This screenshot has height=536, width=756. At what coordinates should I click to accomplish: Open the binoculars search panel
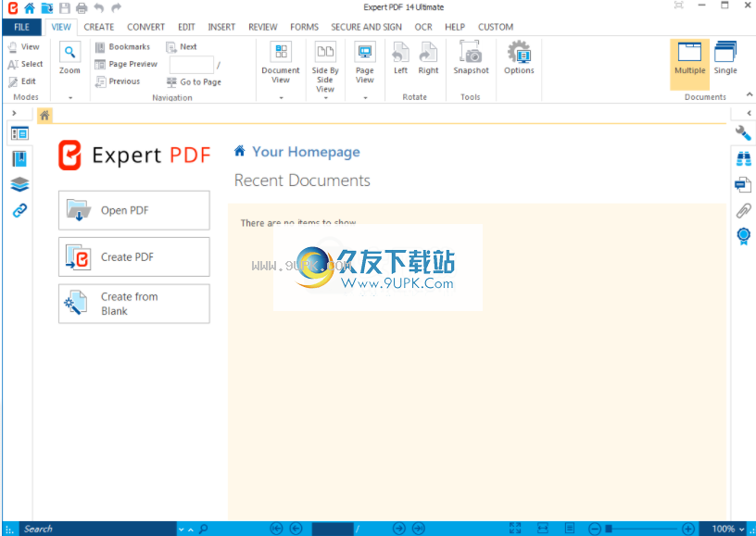point(743,159)
